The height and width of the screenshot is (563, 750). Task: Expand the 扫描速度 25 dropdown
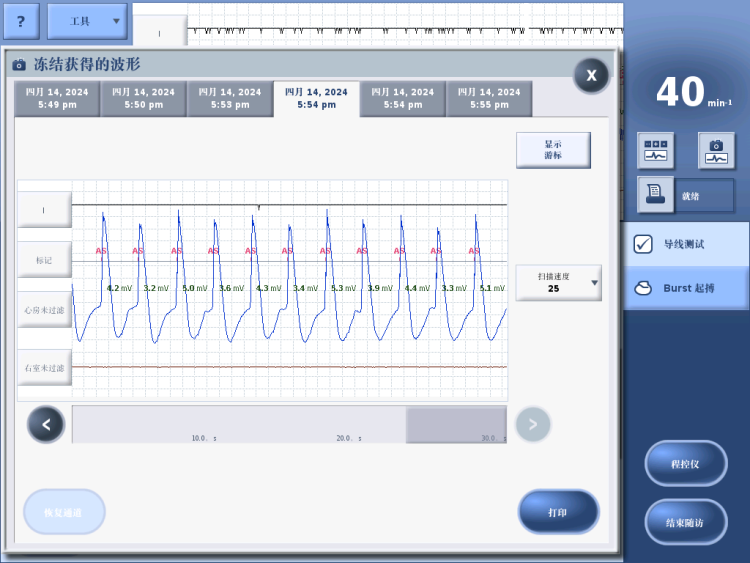coord(558,283)
